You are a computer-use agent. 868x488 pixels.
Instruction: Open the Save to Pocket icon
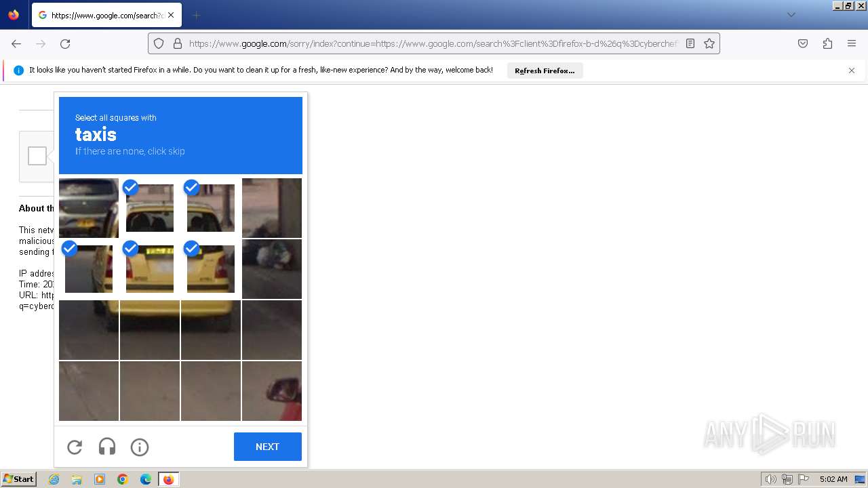point(803,43)
